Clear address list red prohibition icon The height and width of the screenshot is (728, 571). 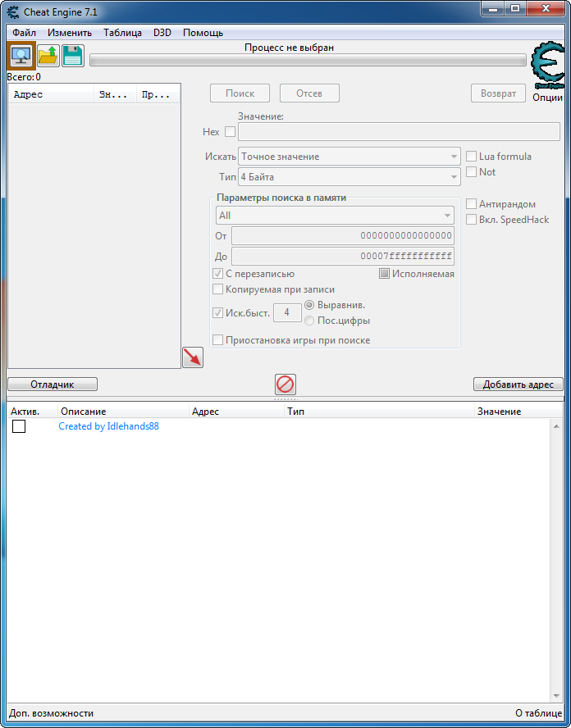coord(285,384)
